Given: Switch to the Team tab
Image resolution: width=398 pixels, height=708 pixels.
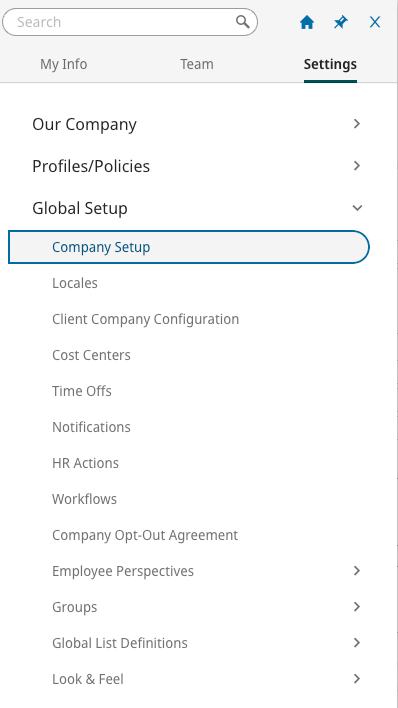Looking at the screenshot, I should pos(197,64).
